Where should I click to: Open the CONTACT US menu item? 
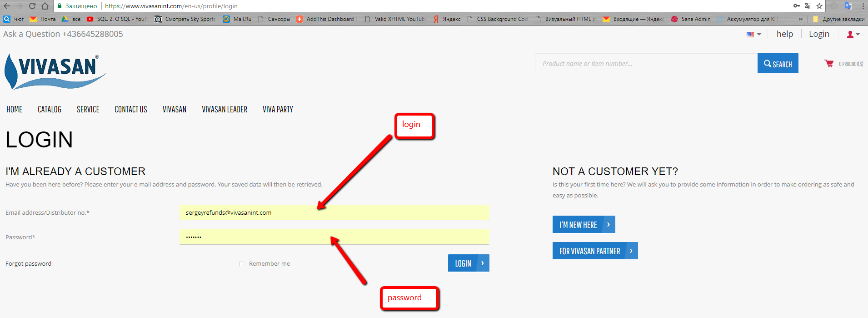(x=131, y=109)
